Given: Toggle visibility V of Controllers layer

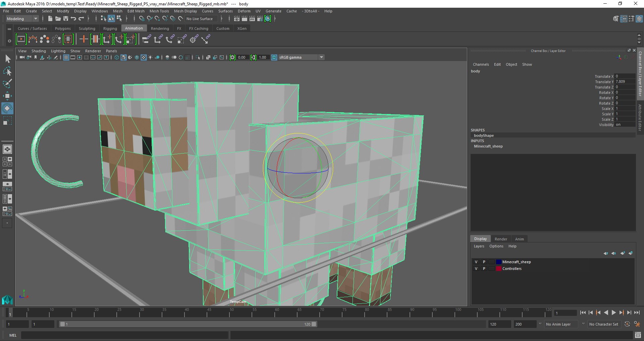Looking at the screenshot, I should [476, 269].
